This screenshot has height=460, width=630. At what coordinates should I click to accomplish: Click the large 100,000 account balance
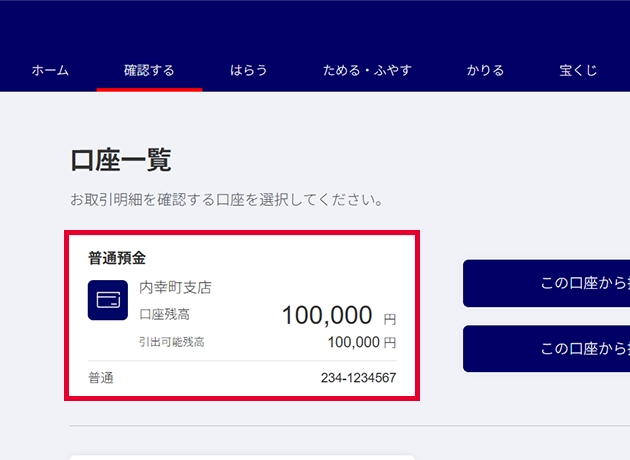coord(327,316)
